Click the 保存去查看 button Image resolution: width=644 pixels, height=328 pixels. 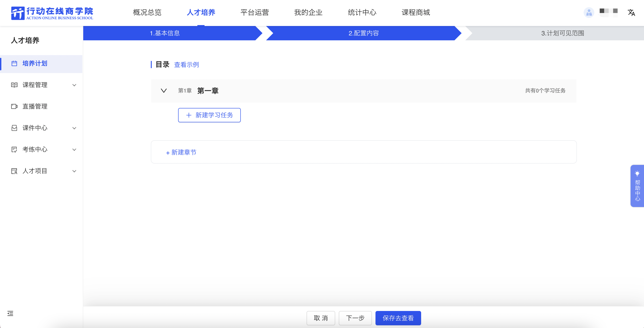click(398, 318)
